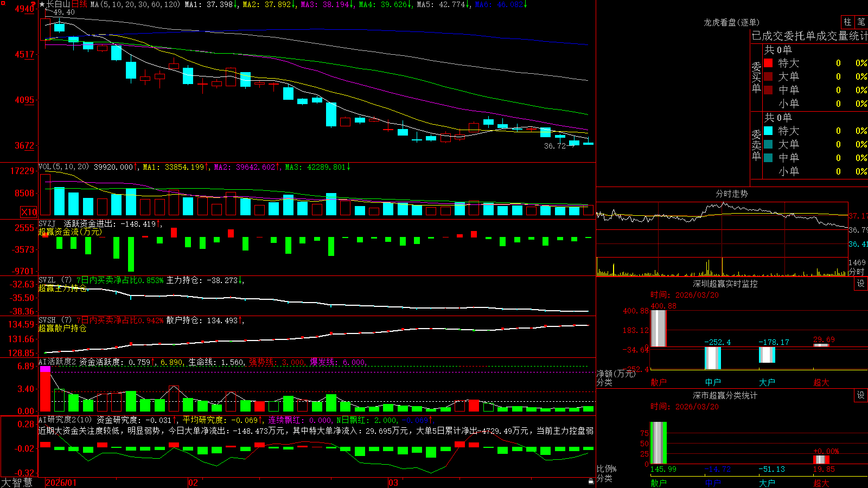Image resolution: width=868 pixels, height=488 pixels.
Task: Click the dark red 大单 buy-order swatch
Action: click(x=768, y=76)
